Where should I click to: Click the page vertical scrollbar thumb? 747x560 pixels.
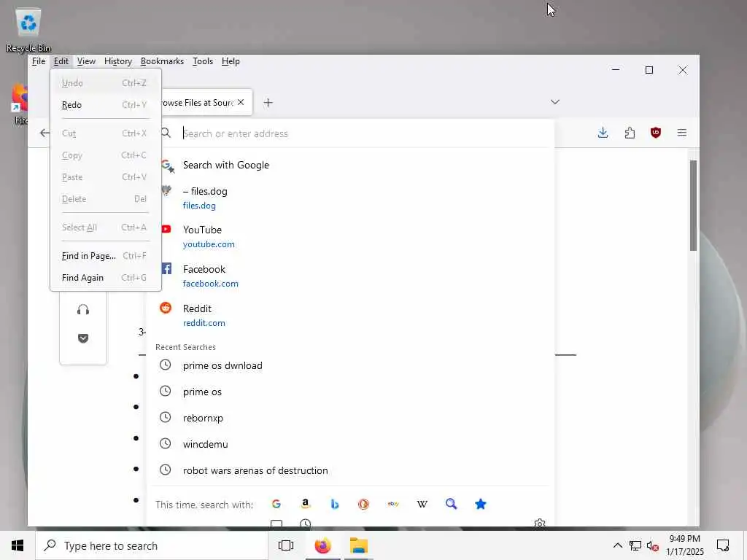click(x=693, y=205)
